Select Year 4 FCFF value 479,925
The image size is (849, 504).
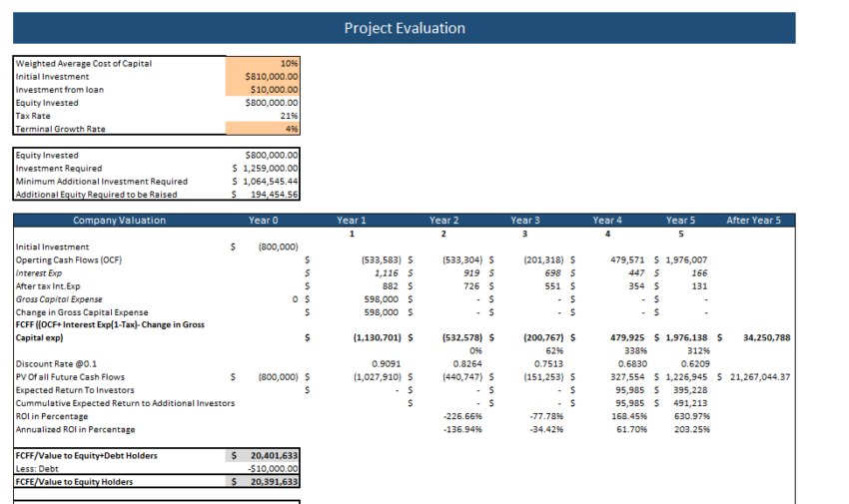coord(627,337)
